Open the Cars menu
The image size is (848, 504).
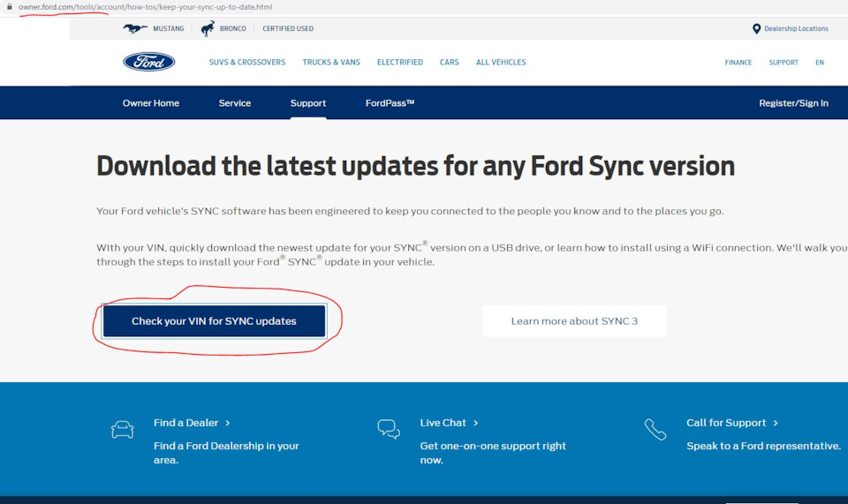point(449,62)
